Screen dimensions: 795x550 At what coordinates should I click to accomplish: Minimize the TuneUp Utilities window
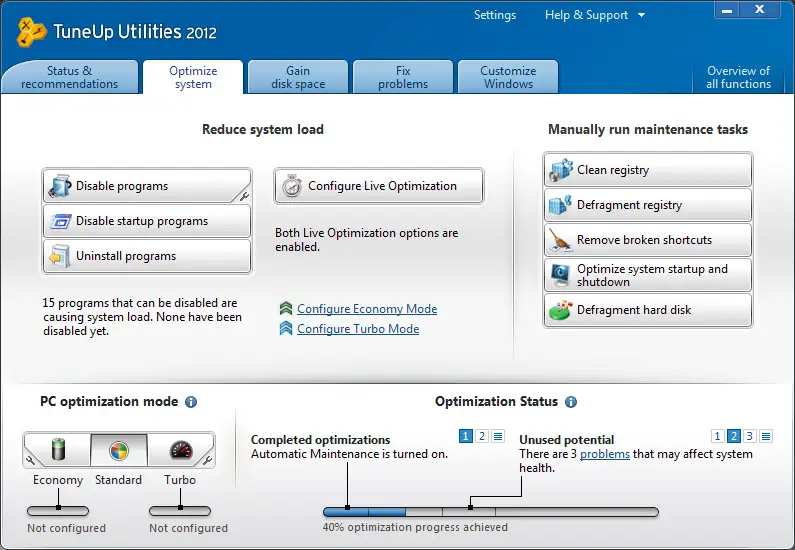point(727,10)
